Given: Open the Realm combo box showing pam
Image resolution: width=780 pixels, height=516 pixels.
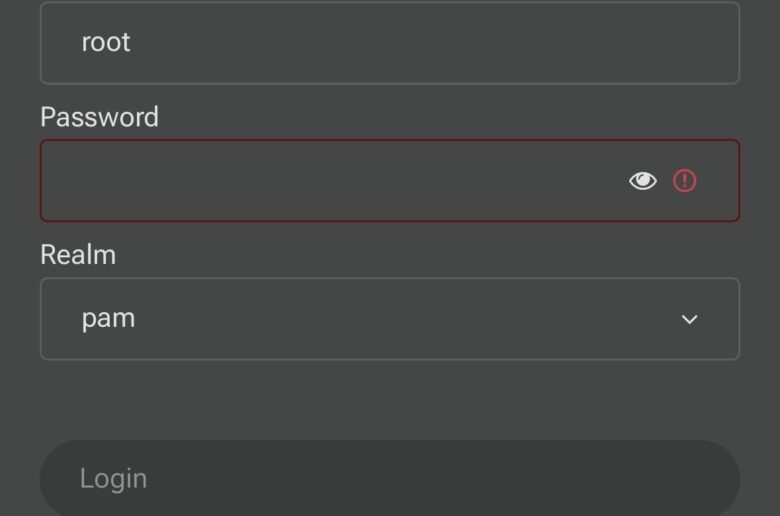Looking at the screenshot, I should (x=389, y=319).
